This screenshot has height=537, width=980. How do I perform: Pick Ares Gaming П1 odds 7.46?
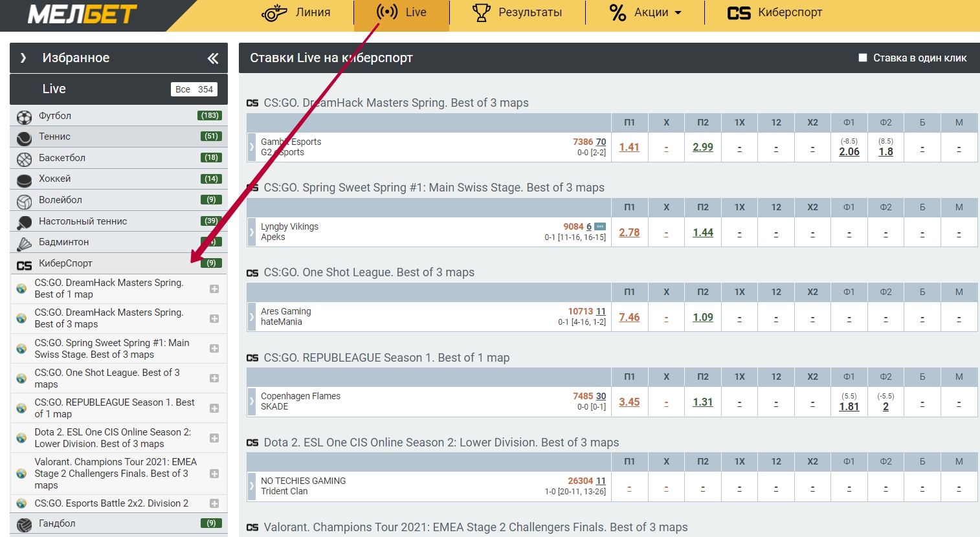pyautogui.click(x=629, y=317)
